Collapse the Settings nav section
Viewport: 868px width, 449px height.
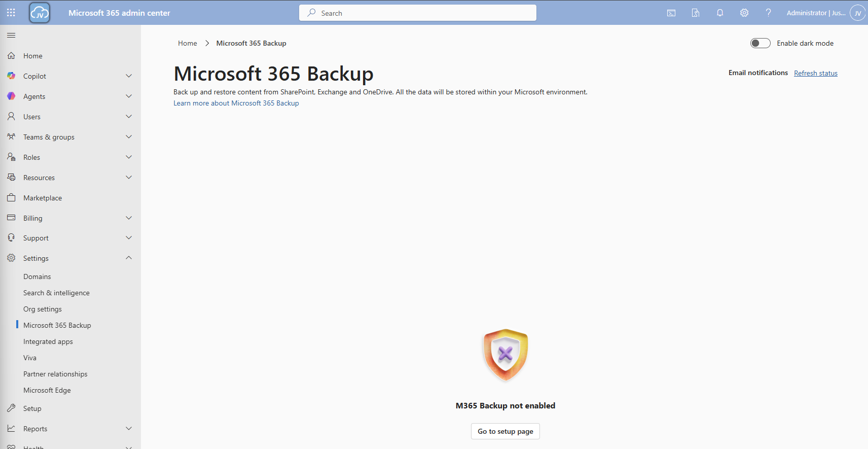pyautogui.click(x=129, y=258)
